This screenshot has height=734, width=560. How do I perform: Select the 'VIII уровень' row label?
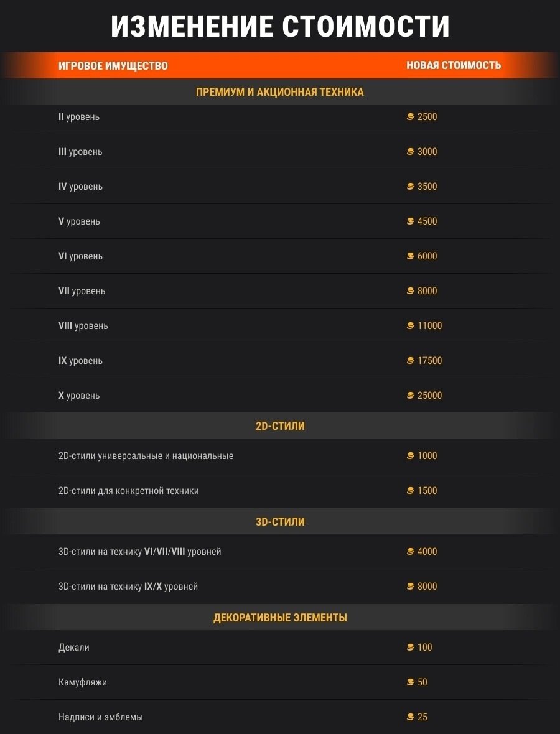[x=83, y=326]
